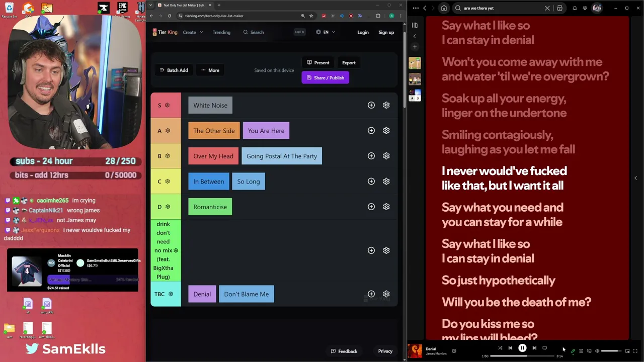Click the Feedback button
The image size is (644, 362).
344,351
